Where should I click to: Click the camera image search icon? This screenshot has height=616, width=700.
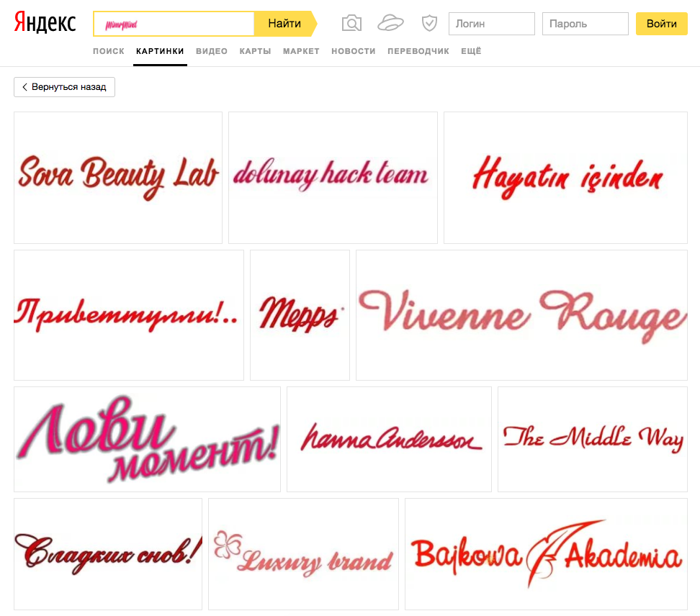[x=351, y=23]
